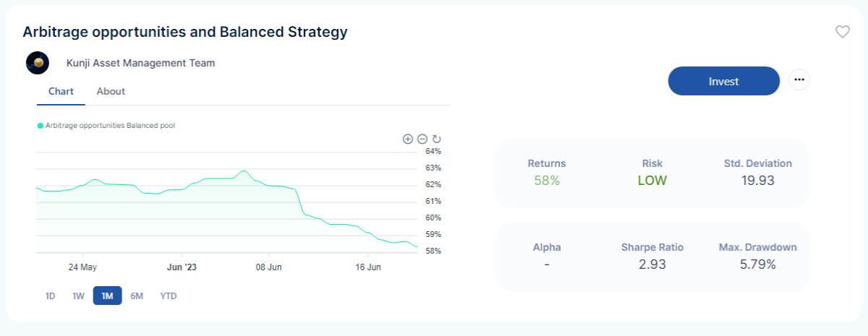Viewport: 868px width, 336px height.
Task: Toggle Arbitrage opportunities Balanced pool legend
Action: coord(106,126)
